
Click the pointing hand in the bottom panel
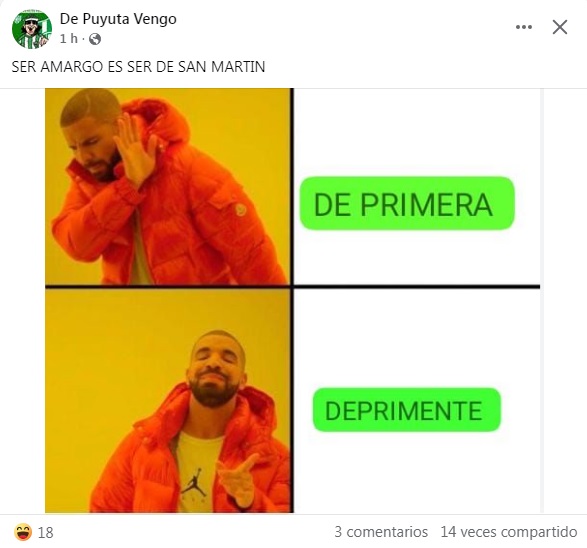click(x=239, y=479)
